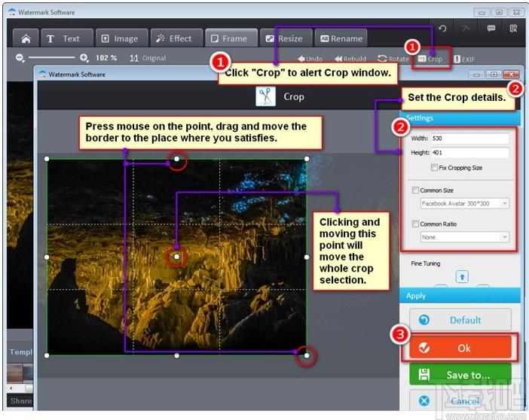
Task: Click the bottom-middle crop handle
Action: (x=177, y=355)
